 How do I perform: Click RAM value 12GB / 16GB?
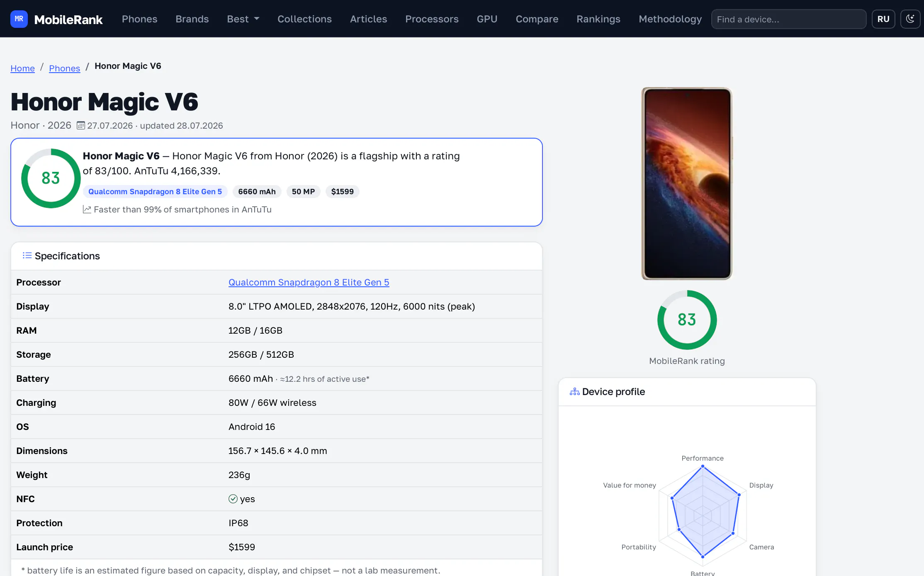tap(255, 330)
